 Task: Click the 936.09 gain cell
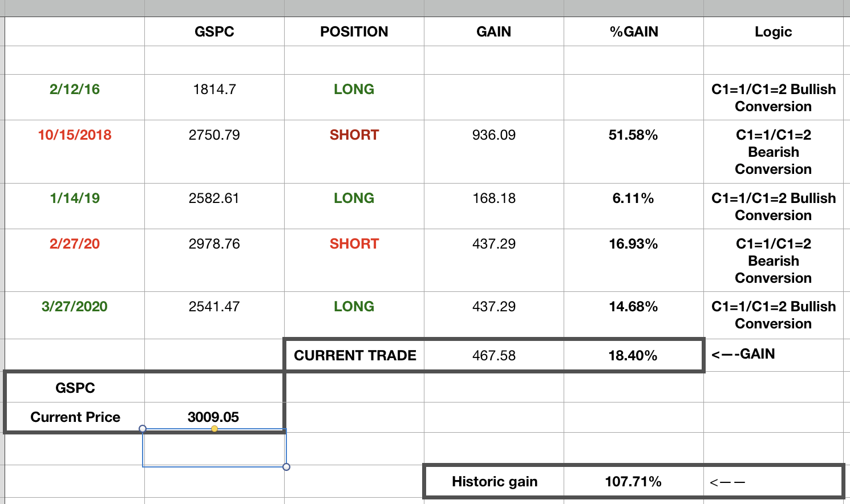click(493, 135)
